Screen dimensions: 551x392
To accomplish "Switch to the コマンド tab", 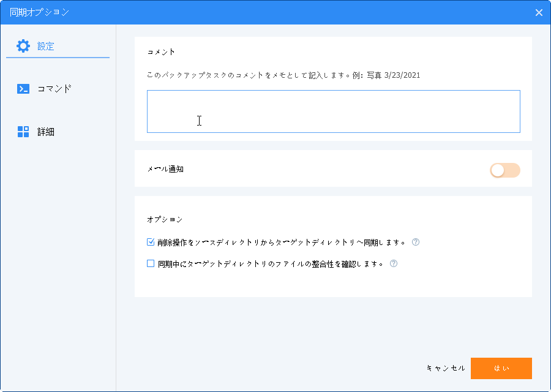I will click(x=54, y=89).
